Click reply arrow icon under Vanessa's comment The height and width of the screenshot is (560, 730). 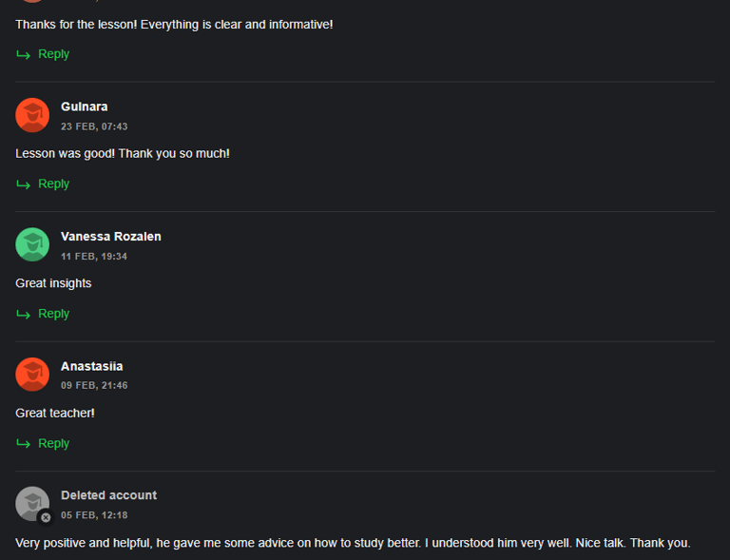[23, 314]
